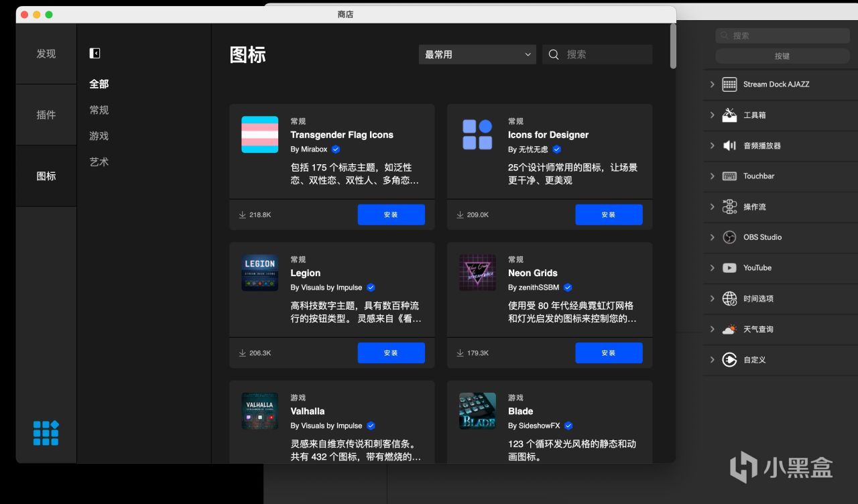Click the search field in background window
Screen dimensions: 858x504
782,36
